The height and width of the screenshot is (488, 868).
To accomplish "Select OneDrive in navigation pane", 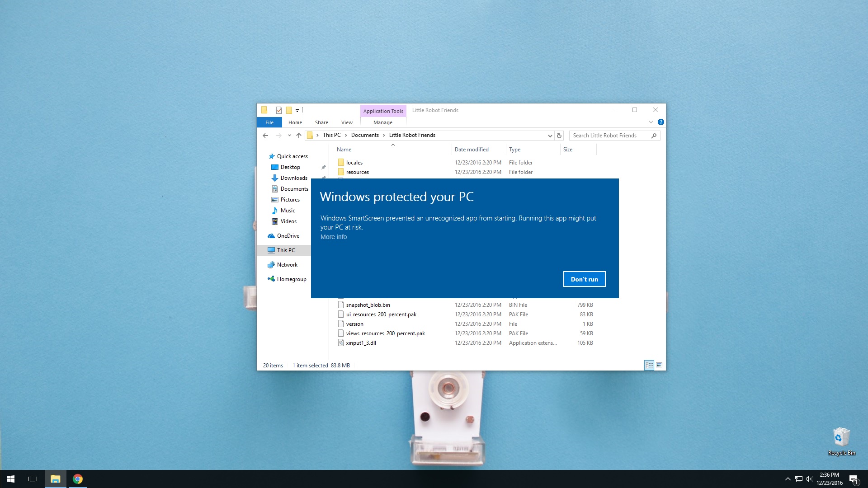I will pyautogui.click(x=283, y=236).
